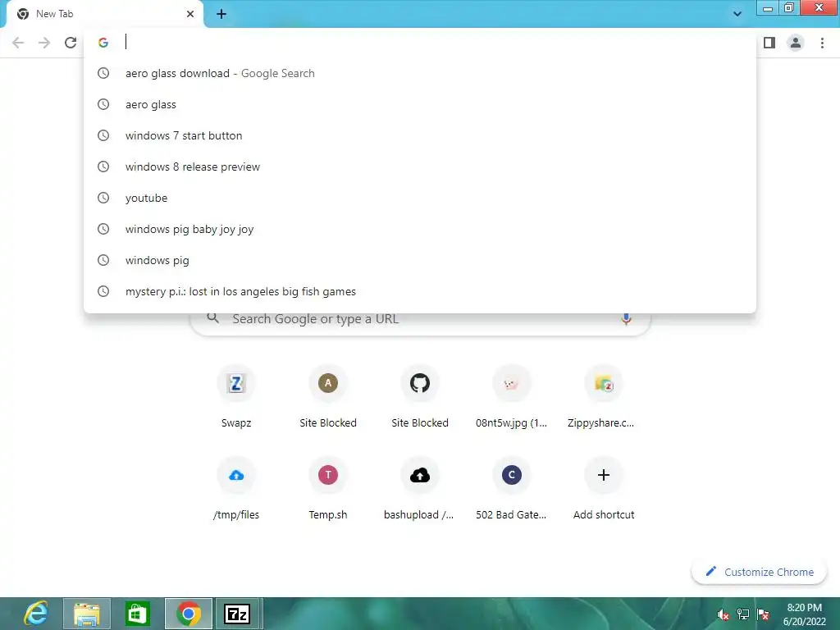
Task: Open the Customize Chrome button
Action: pos(759,572)
